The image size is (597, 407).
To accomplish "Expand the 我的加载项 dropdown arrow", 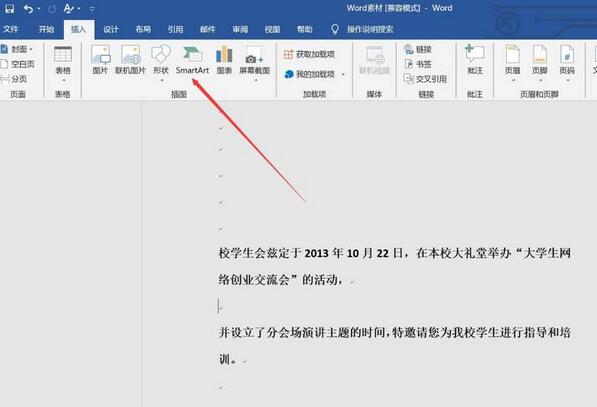I will point(343,74).
